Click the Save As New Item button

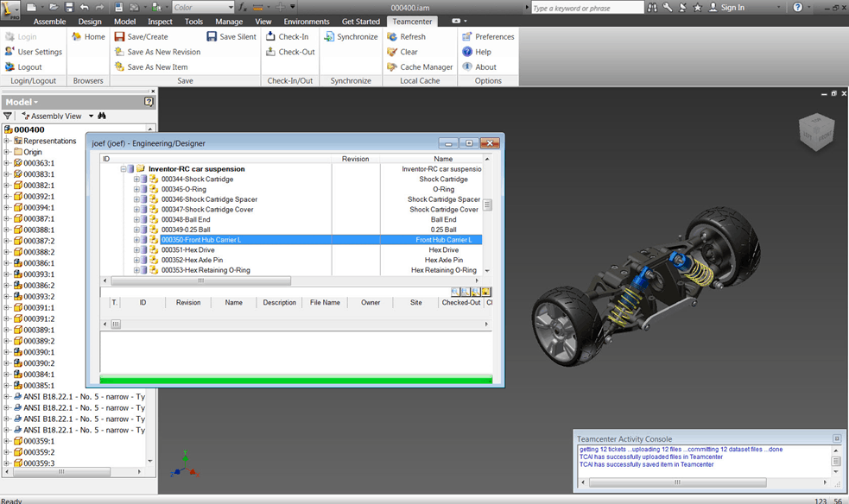click(x=157, y=66)
